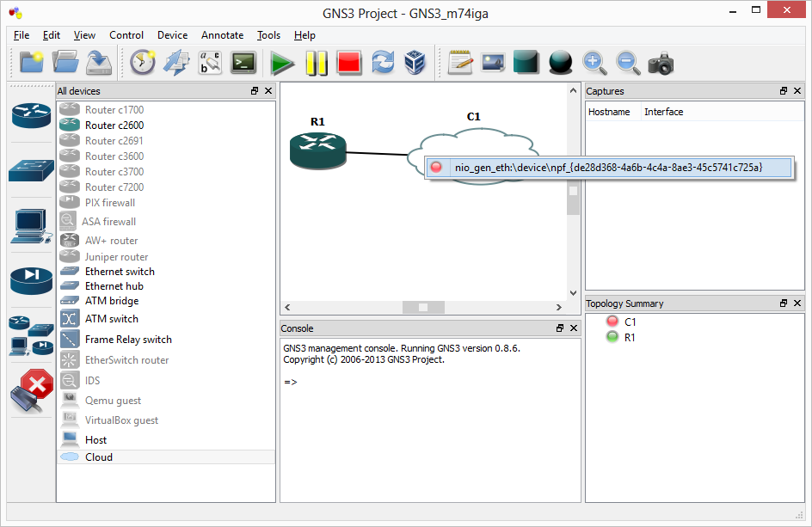Click the VirtualBox cube toolbar icon
This screenshot has width=812, height=527.
point(415,63)
